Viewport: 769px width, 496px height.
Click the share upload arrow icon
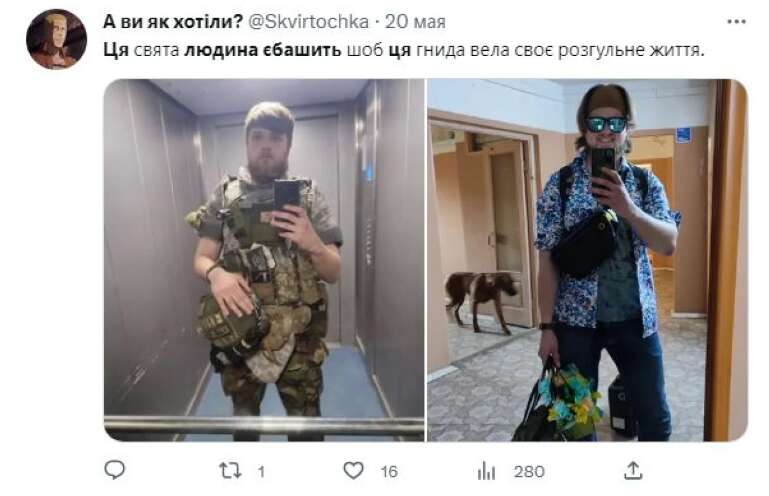[x=633, y=470]
